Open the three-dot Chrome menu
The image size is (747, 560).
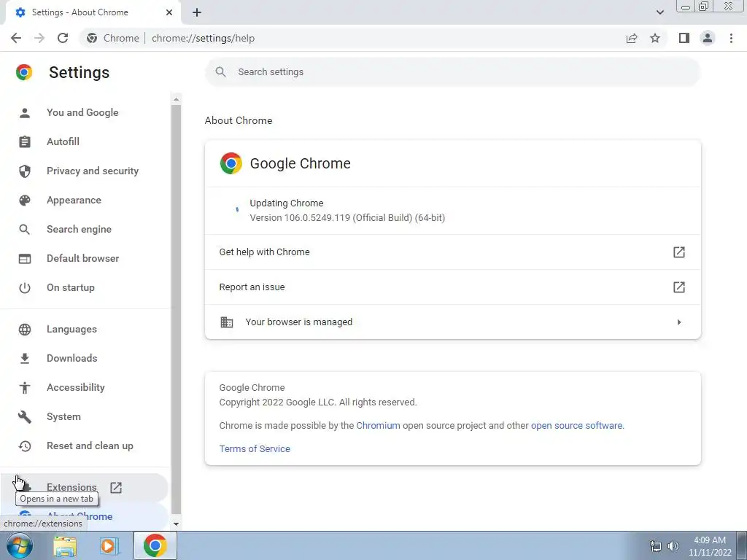[731, 38]
